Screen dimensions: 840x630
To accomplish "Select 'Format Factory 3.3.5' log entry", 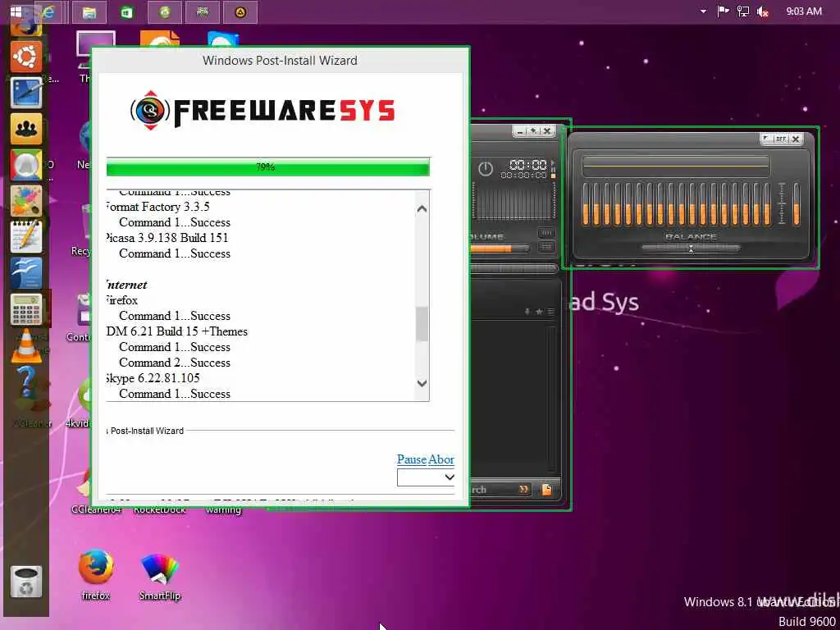I will [157, 207].
